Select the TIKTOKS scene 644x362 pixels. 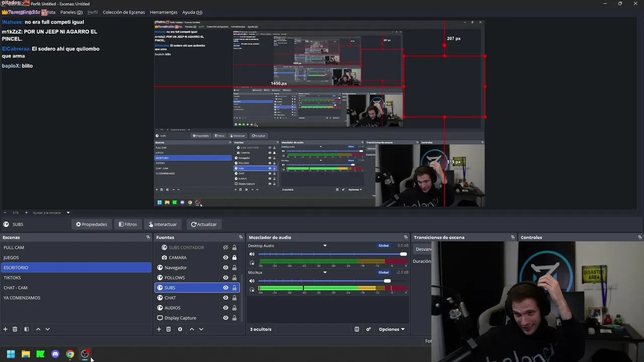[x=76, y=278]
